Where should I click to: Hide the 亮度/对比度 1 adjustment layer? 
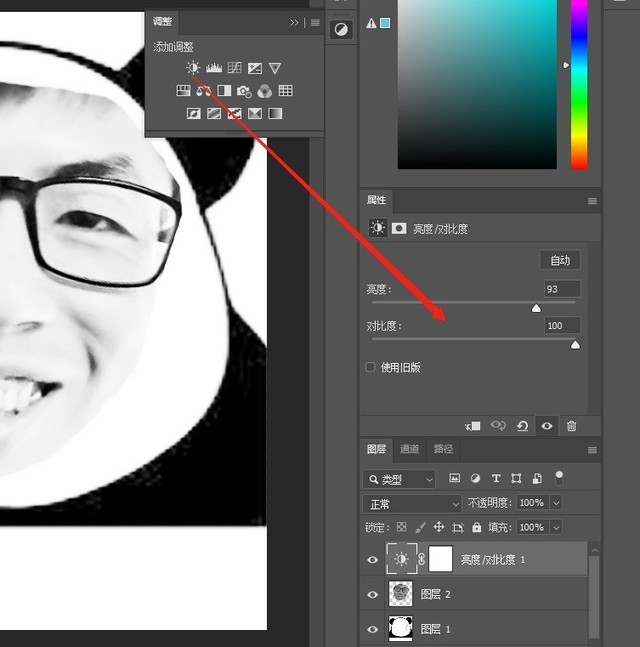pos(373,560)
